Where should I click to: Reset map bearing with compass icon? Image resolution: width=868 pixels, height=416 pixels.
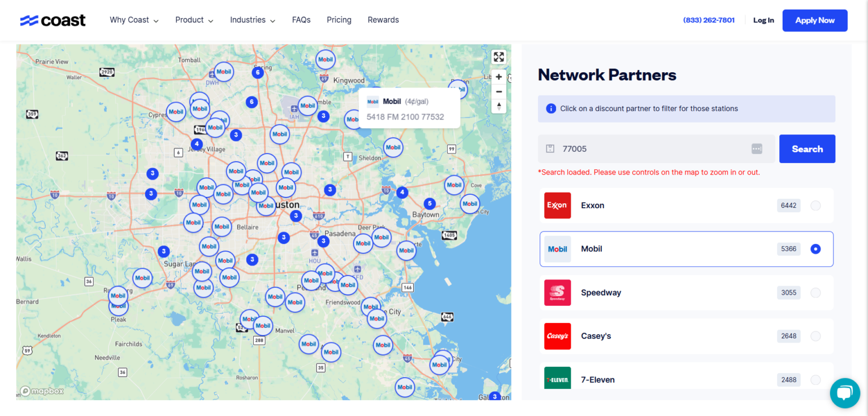[x=498, y=106]
